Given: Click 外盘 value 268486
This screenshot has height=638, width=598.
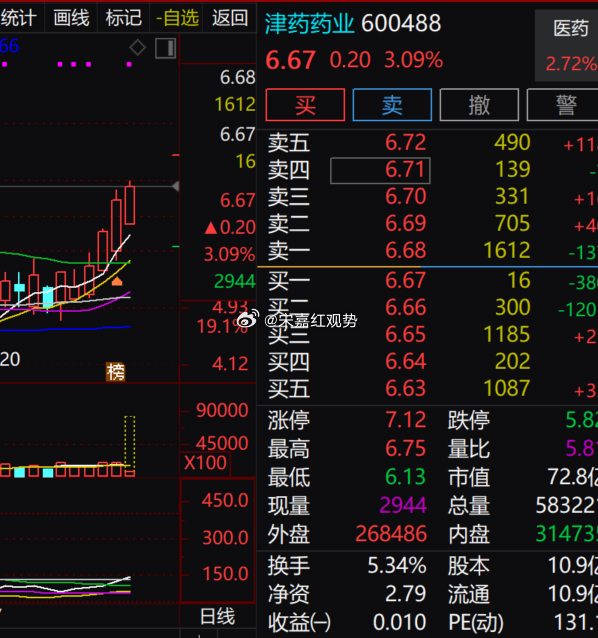Looking at the screenshot, I should click(x=391, y=534).
